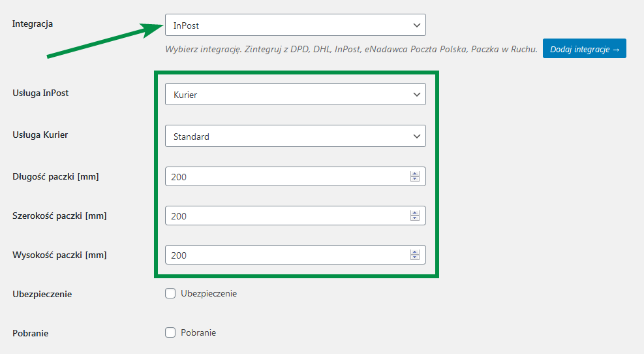The image size is (644, 354).
Task: Decrease Szerokość paczki with the down arrow
Action: (415, 218)
